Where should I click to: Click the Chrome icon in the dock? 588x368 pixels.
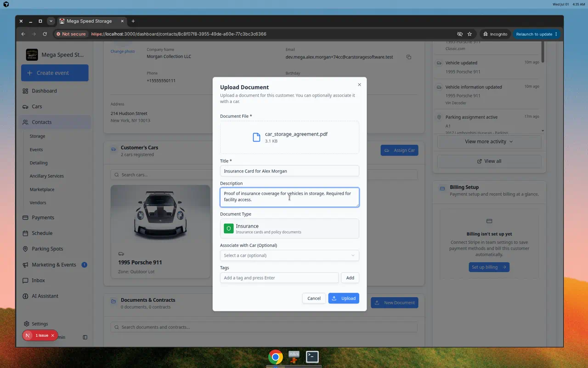[276, 357]
